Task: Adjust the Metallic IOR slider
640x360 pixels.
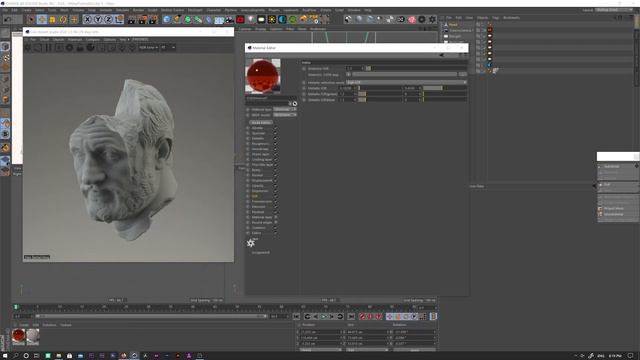Action: click(x=380, y=88)
